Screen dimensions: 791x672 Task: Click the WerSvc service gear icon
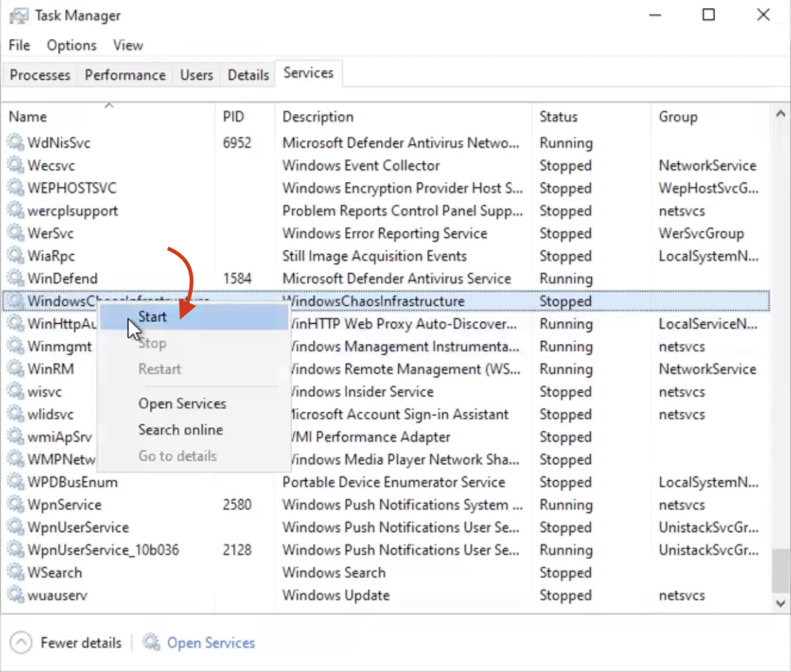pyautogui.click(x=15, y=233)
